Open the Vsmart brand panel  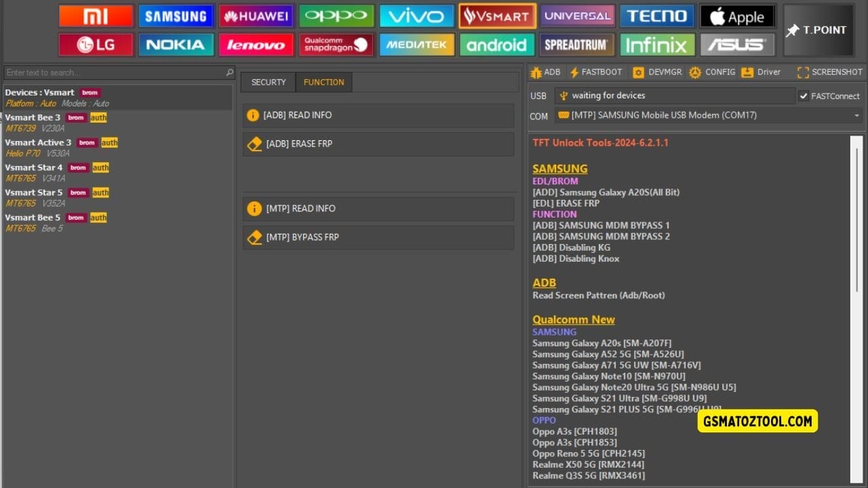coord(496,16)
